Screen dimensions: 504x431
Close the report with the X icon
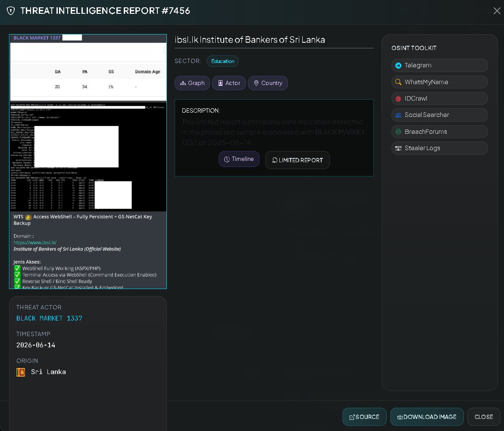[x=497, y=11]
